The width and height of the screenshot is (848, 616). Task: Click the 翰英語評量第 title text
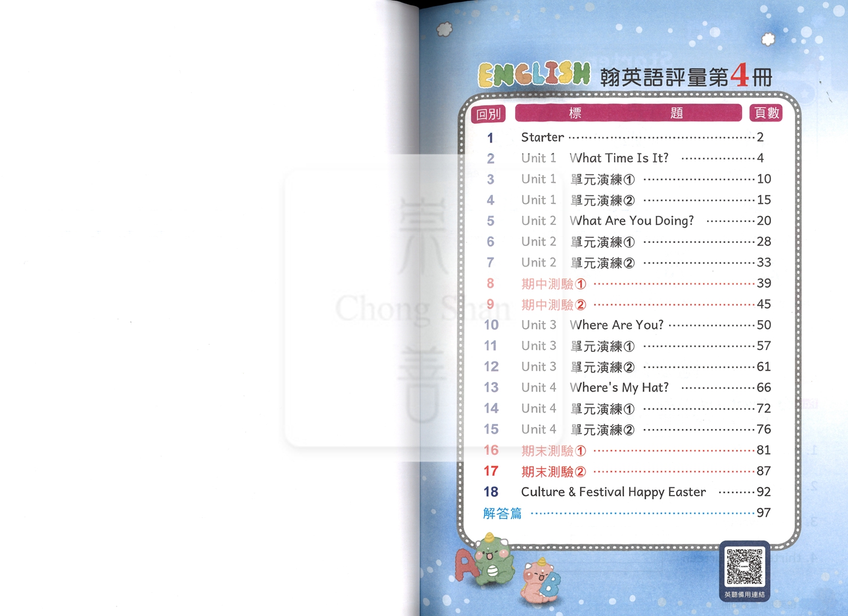coord(664,78)
